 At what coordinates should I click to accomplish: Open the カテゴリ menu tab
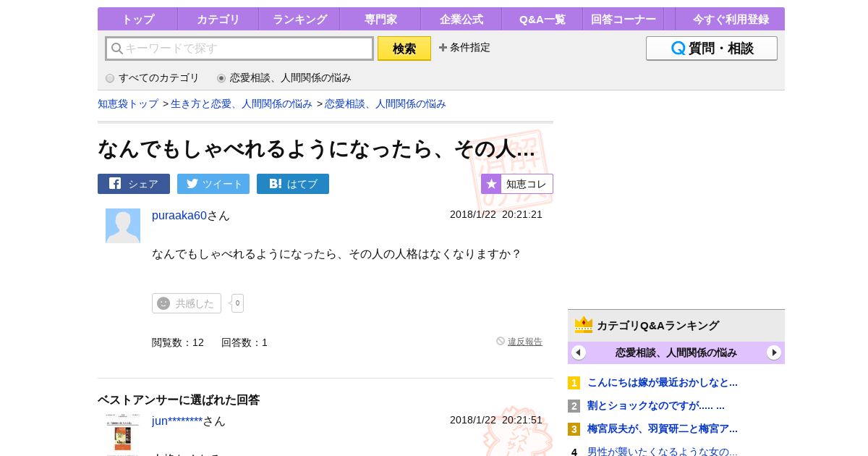218,19
